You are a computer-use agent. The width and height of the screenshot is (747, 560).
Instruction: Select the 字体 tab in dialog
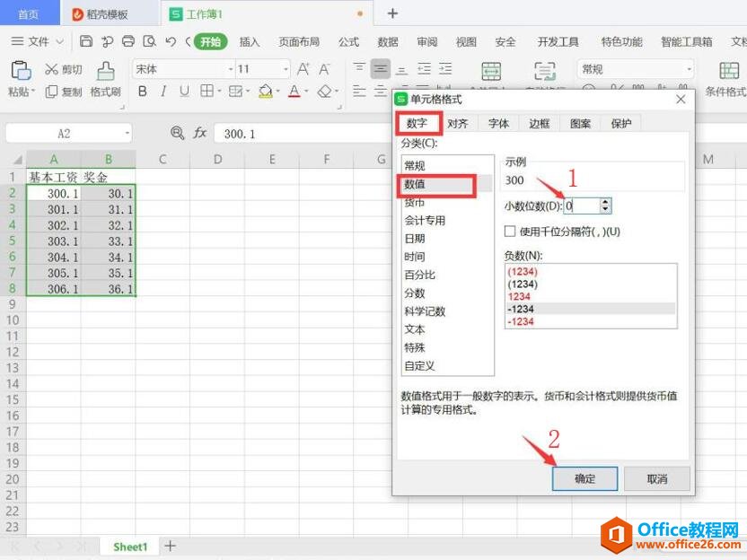498,124
